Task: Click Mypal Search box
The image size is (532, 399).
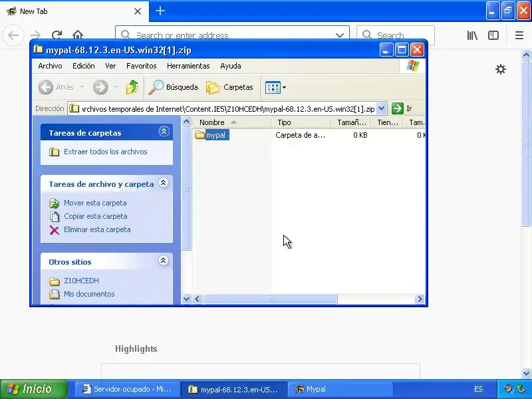Action: [x=396, y=35]
